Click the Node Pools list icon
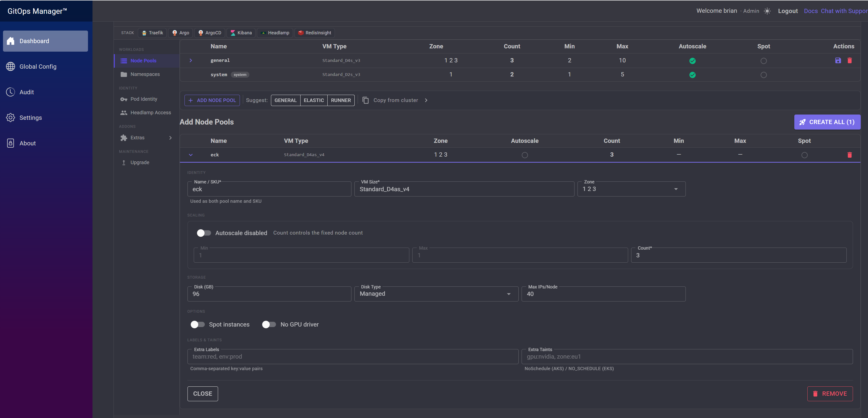Screen dimensions: 868x418 point(124,61)
